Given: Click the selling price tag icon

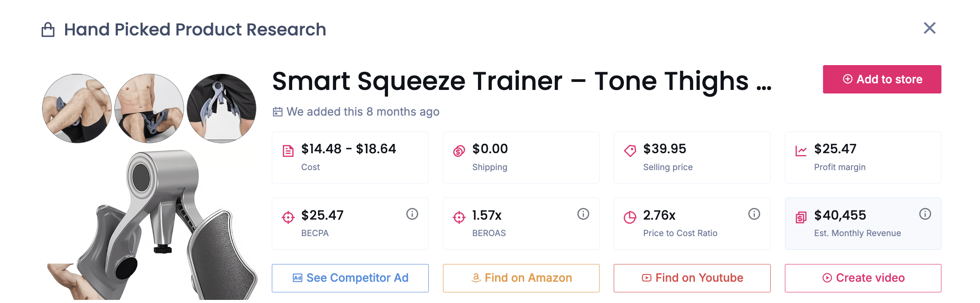Looking at the screenshot, I should [x=630, y=150].
